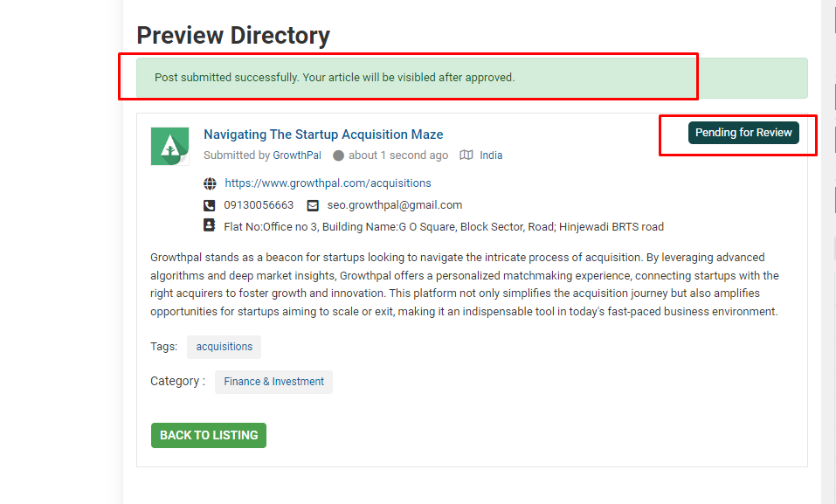Screen dimensions: 836x504
Task: Click the Pending for Review badge
Action: pyautogui.click(x=743, y=133)
